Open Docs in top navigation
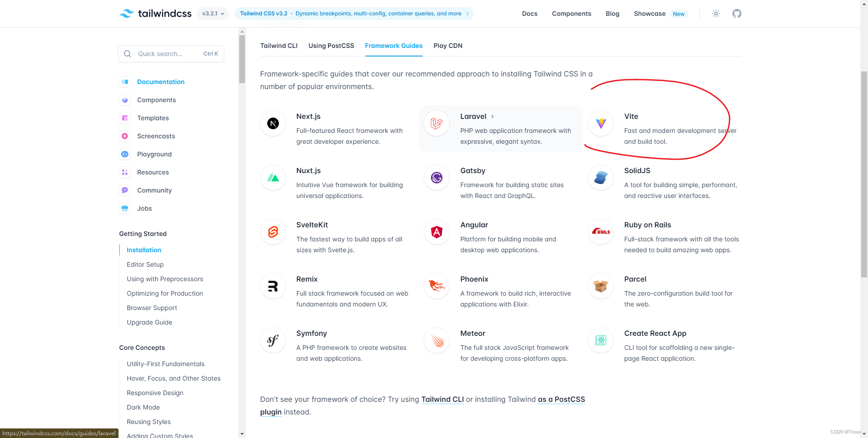This screenshot has height=438, width=868. pyautogui.click(x=529, y=14)
